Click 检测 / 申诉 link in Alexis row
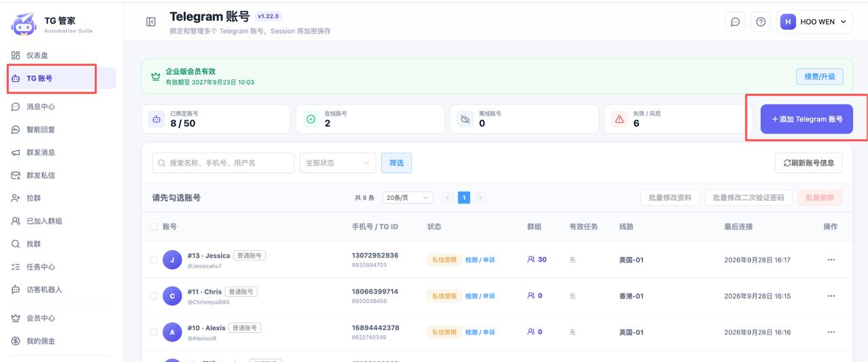 click(x=480, y=332)
